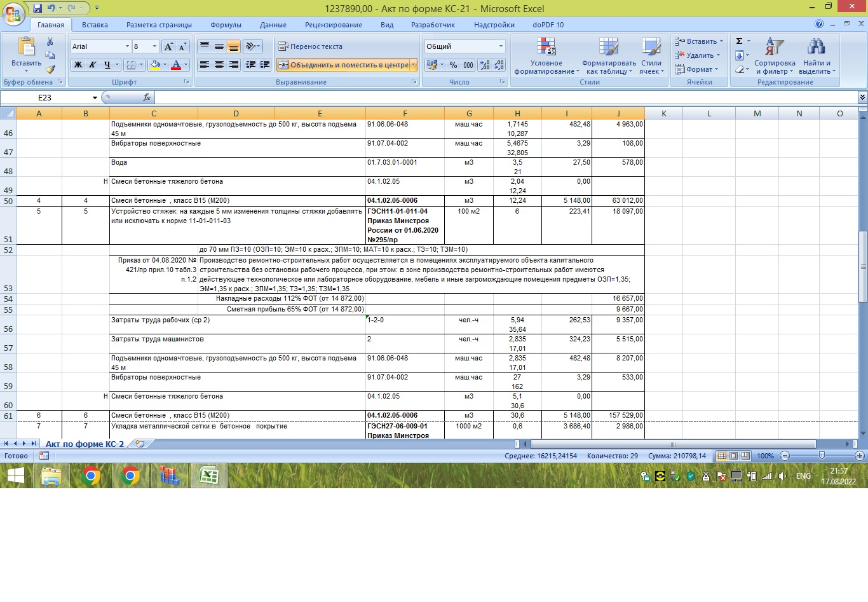The height and width of the screenshot is (602, 868).
Task: Click the insert function fx icon
Action: pos(147,97)
